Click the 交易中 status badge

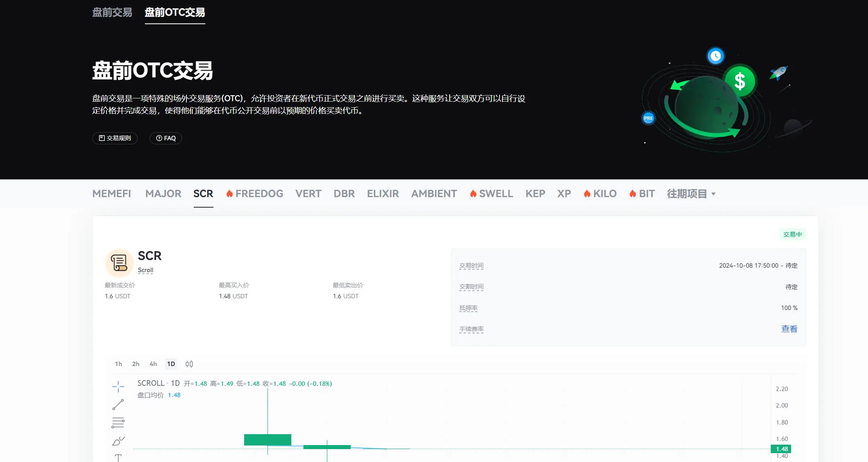pyautogui.click(x=793, y=234)
